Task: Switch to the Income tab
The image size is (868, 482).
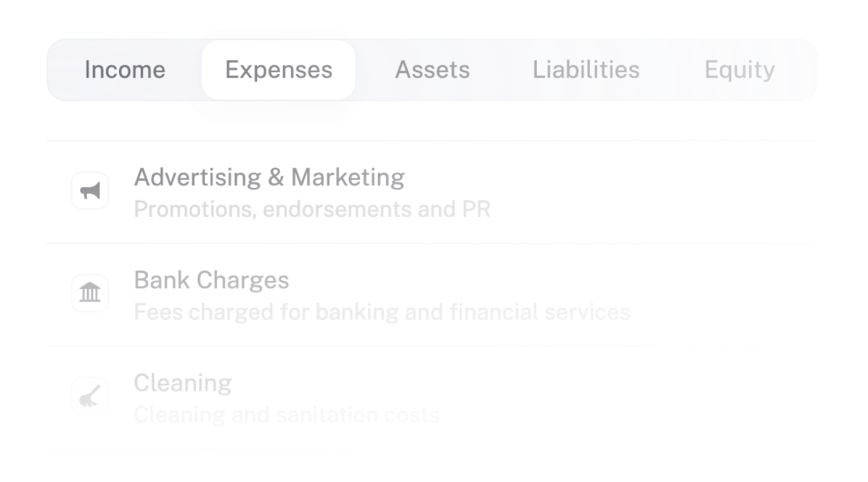Action: 125,70
